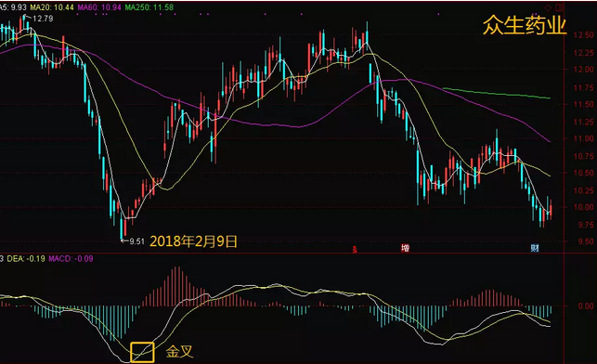Screen dimensions: 597x364
Task: Click the 12.50 price axis label
Action: pos(583,35)
